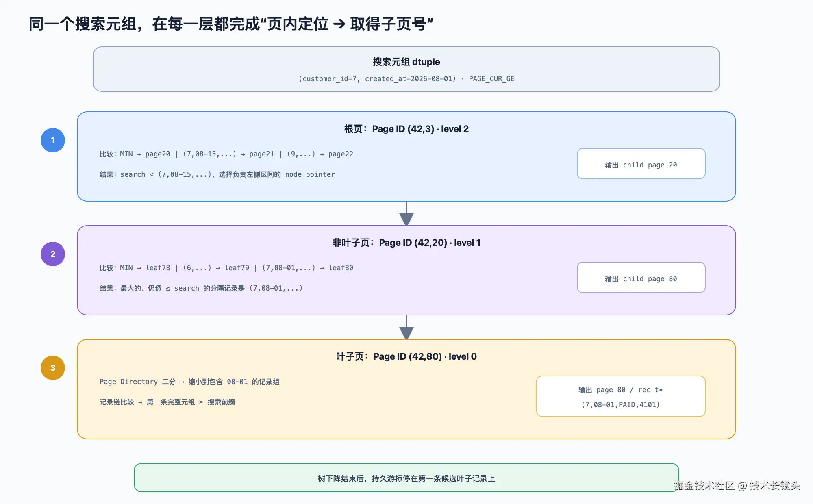Click the result line about 分隔记录是 (7,08-01,...)
The image size is (813, 504).
click(201, 288)
